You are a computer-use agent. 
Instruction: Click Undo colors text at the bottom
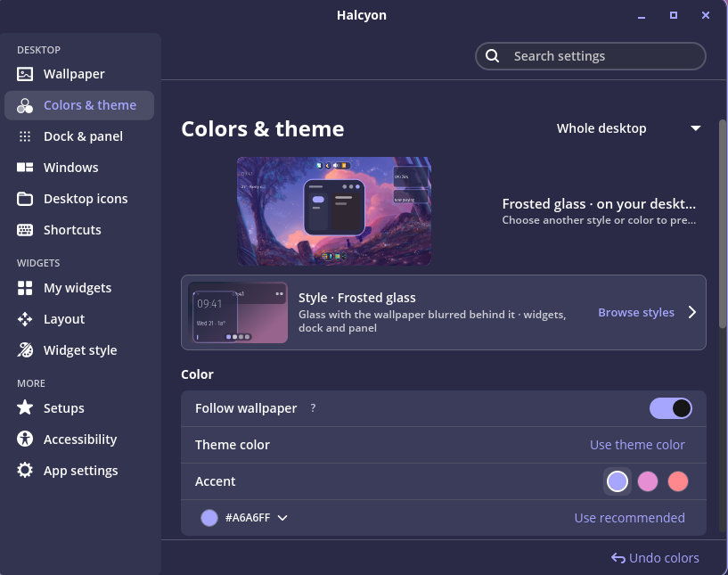(664, 558)
